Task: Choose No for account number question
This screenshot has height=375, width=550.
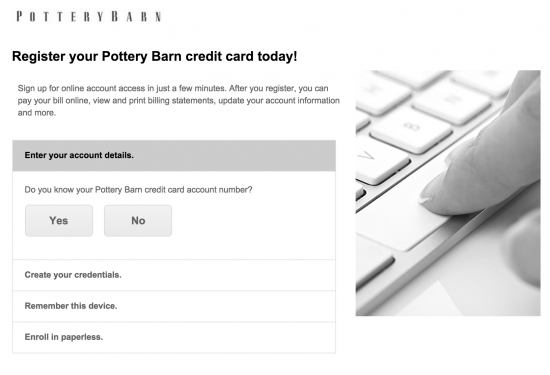Action: pos(138,221)
